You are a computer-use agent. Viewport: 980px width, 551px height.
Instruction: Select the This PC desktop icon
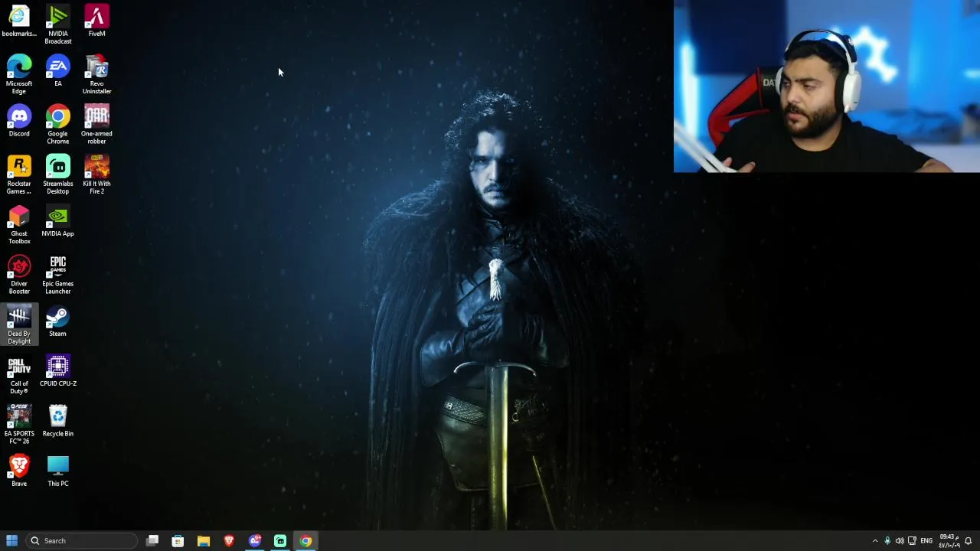(57, 471)
